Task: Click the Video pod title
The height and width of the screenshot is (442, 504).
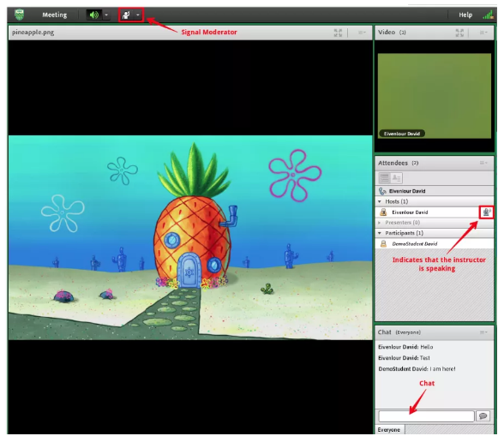Action: [x=387, y=33]
